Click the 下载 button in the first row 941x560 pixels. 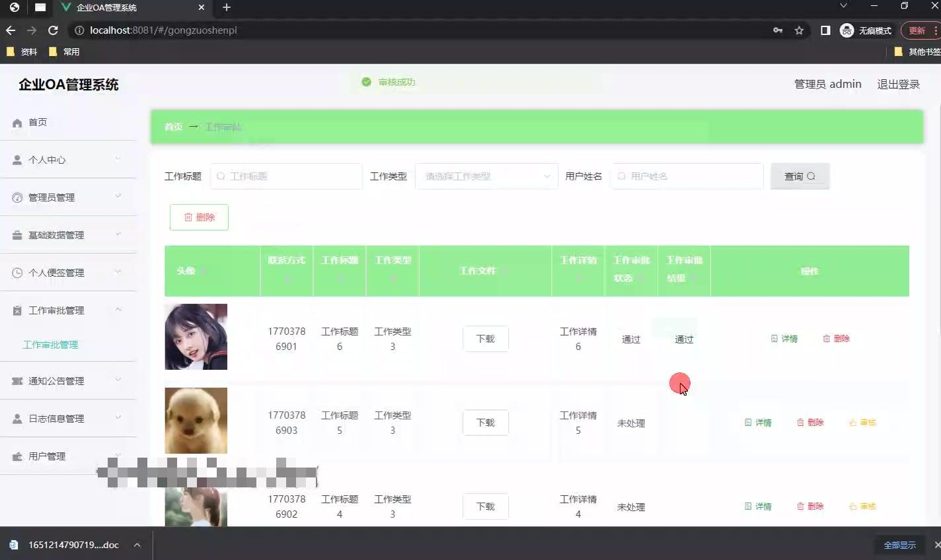(x=485, y=338)
